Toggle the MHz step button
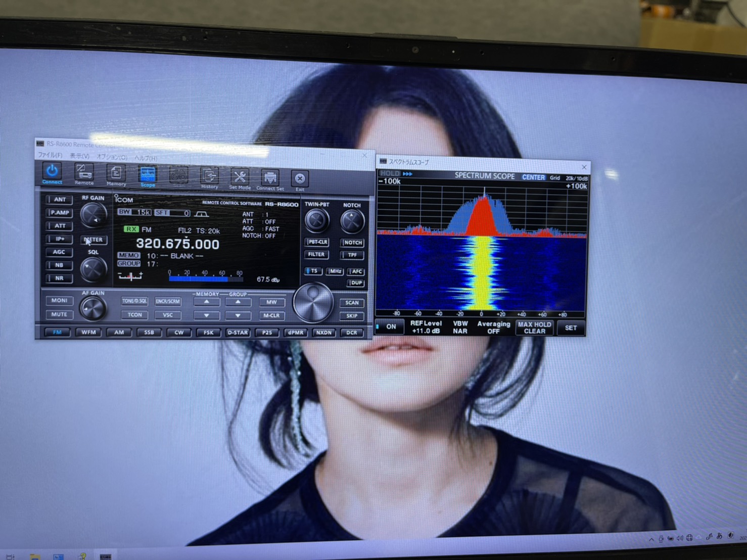Image resolution: width=747 pixels, height=560 pixels. (335, 271)
